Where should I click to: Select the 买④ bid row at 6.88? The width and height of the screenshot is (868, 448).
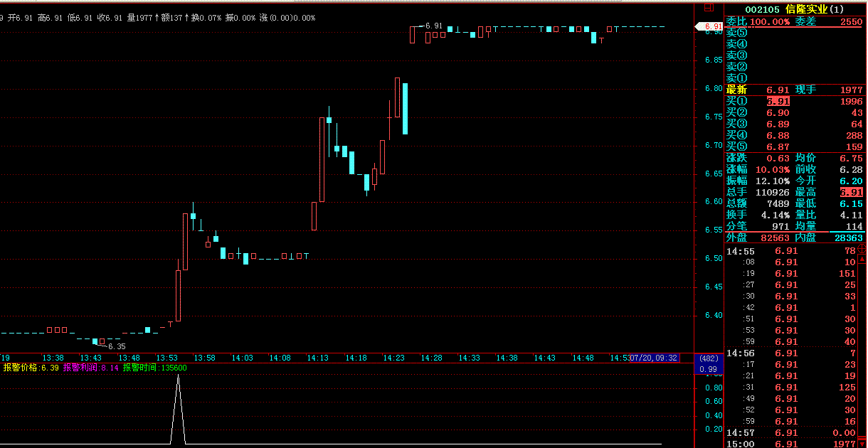(x=795, y=135)
